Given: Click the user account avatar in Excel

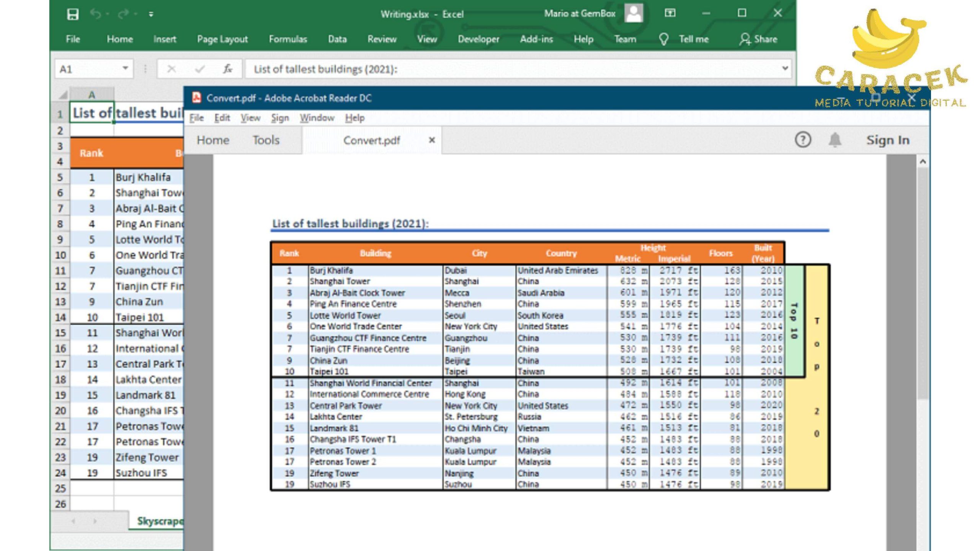Looking at the screenshot, I should coord(634,13).
